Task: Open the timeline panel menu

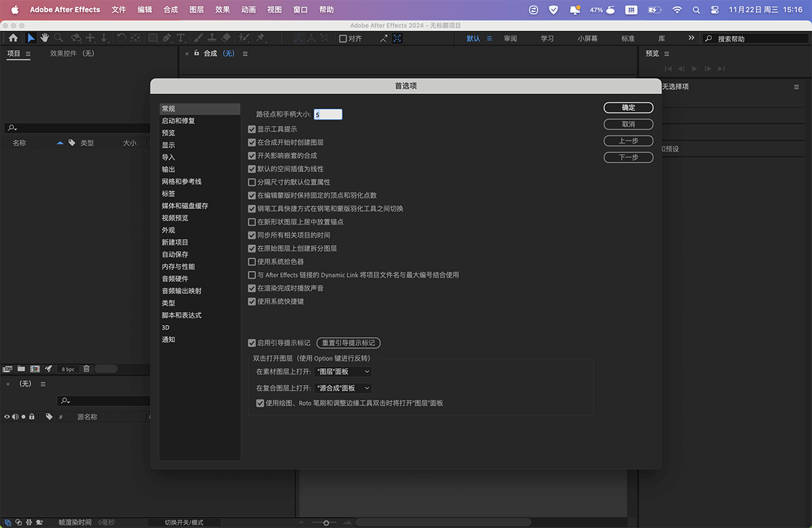Action: 43,384
